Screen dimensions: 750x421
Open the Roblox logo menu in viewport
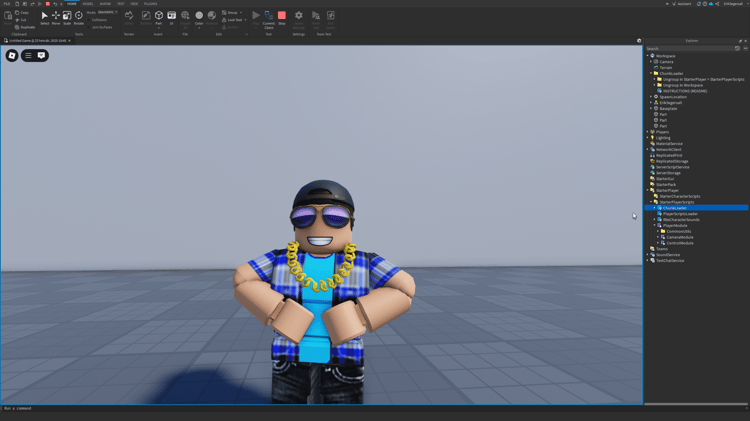12,55
